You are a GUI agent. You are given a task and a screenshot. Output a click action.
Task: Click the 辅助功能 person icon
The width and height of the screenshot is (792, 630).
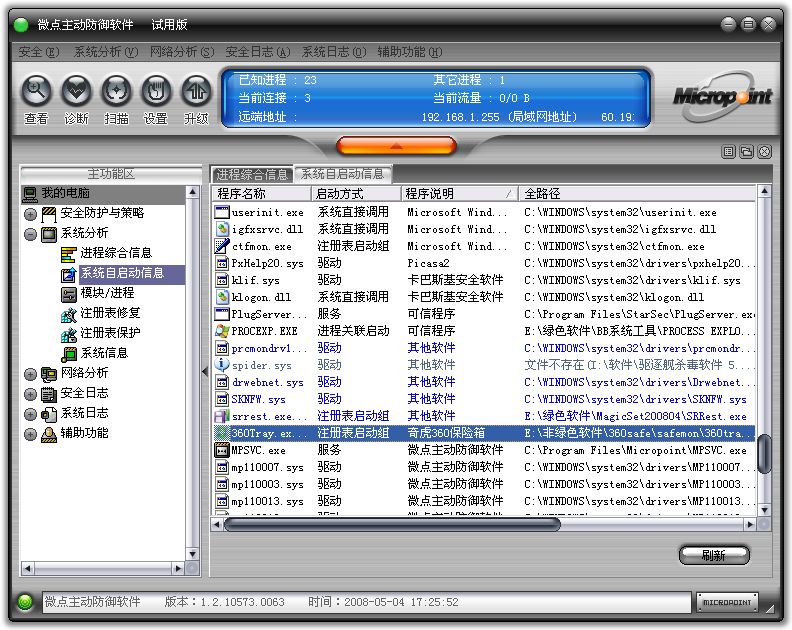click(49, 434)
